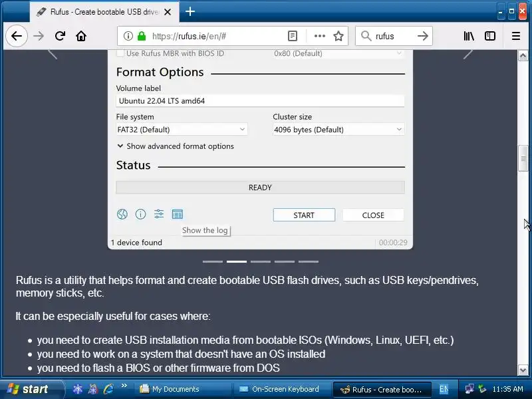
Task: Select the second carousel indicator
Action: pyautogui.click(x=237, y=261)
